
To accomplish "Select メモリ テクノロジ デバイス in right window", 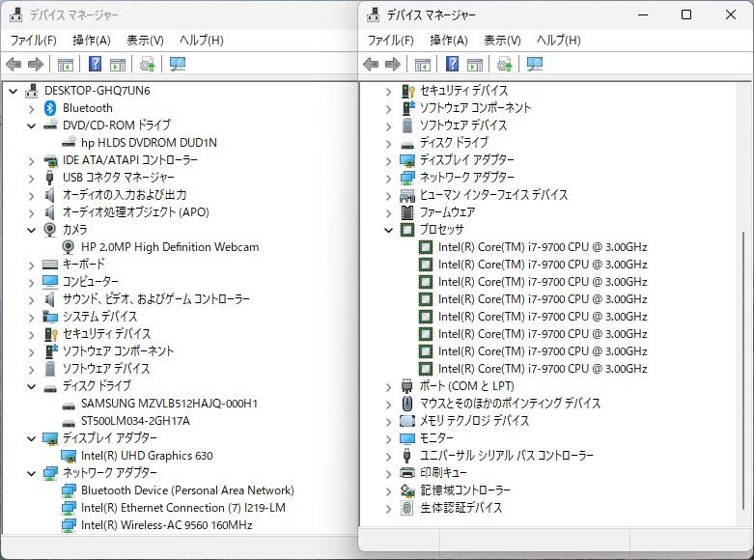I will point(474,421).
